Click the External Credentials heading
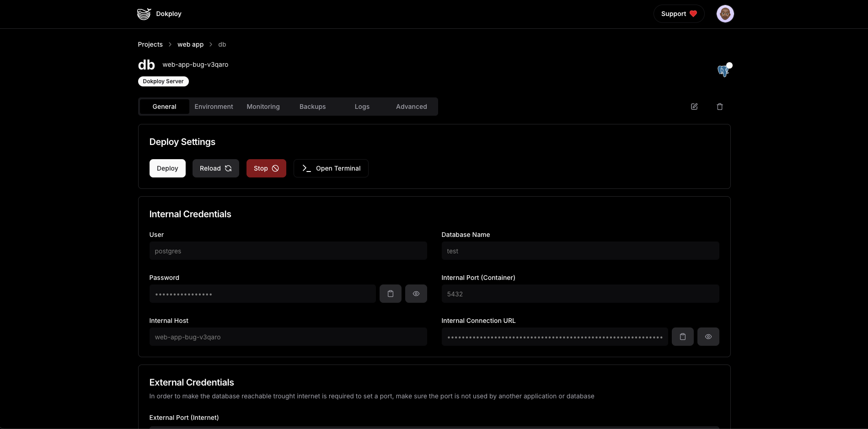The width and height of the screenshot is (868, 429). (192, 382)
